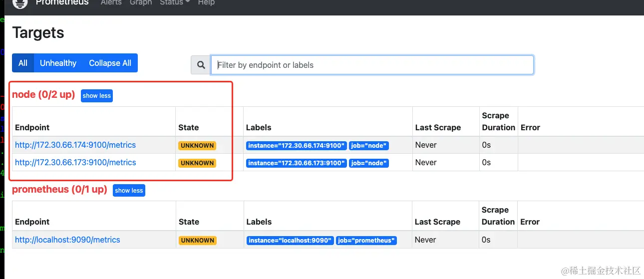Click the node (0/2 up) heading

pyautogui.click(x=43, y=95)
